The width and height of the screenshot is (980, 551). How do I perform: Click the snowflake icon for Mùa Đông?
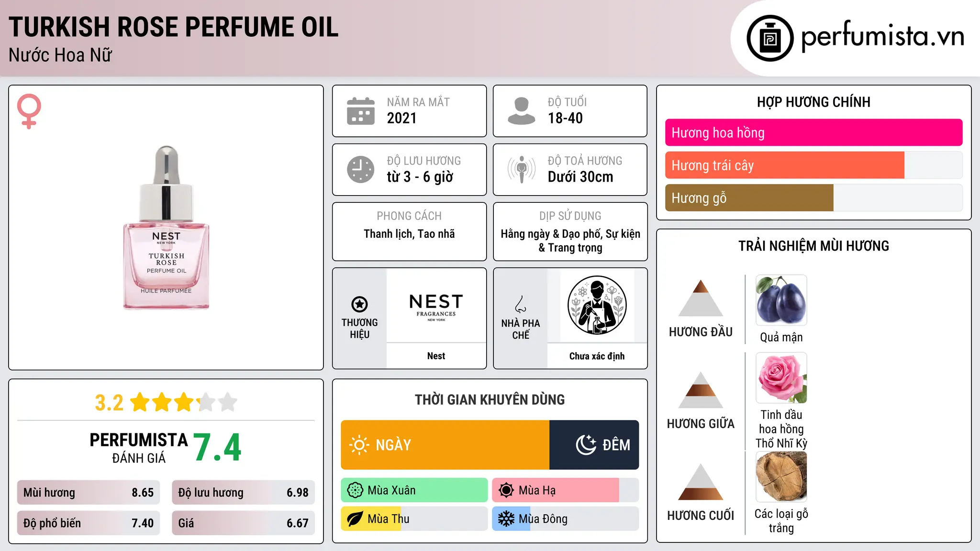point(506,519)
